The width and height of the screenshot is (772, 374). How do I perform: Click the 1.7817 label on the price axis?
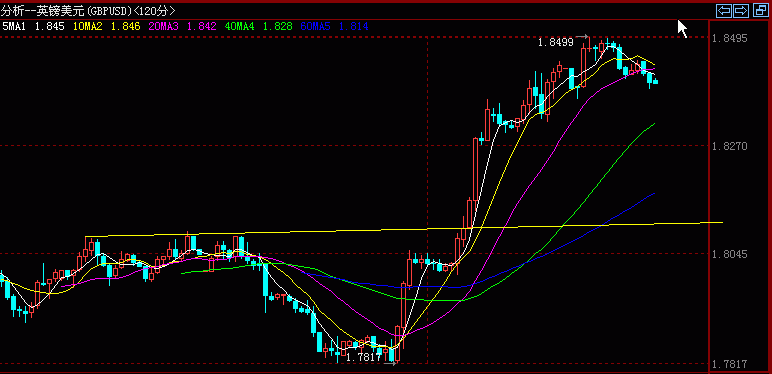click(729, 365)
